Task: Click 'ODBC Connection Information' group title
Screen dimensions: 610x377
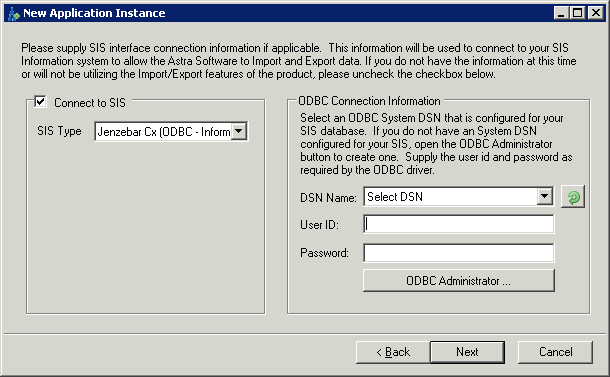Action: click(369, 101)
